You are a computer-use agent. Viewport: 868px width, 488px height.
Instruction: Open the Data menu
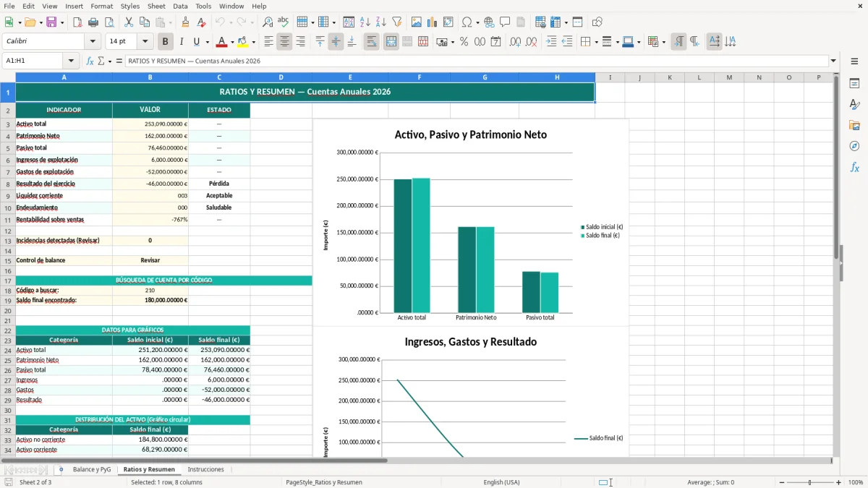point(180,6)
